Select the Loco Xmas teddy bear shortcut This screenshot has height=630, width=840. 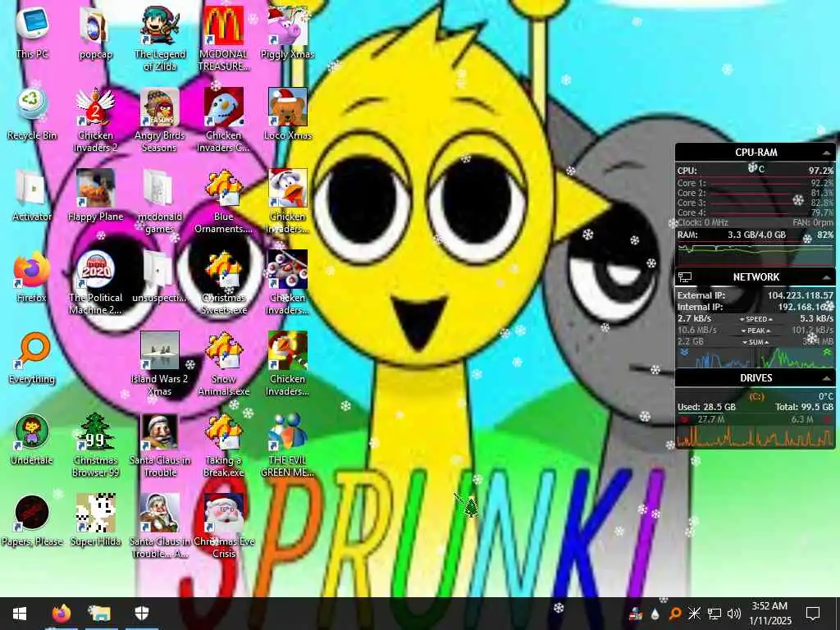288,115
